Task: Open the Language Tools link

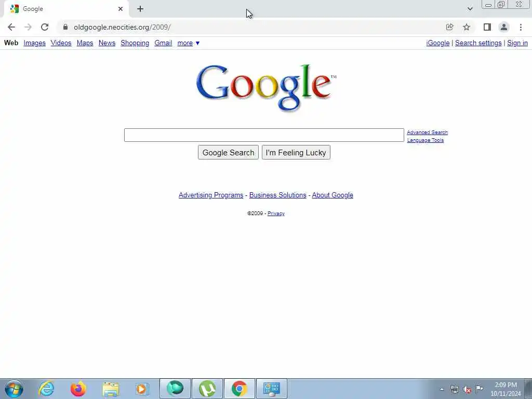Action: pyautogui.click(x=425, y=140)
